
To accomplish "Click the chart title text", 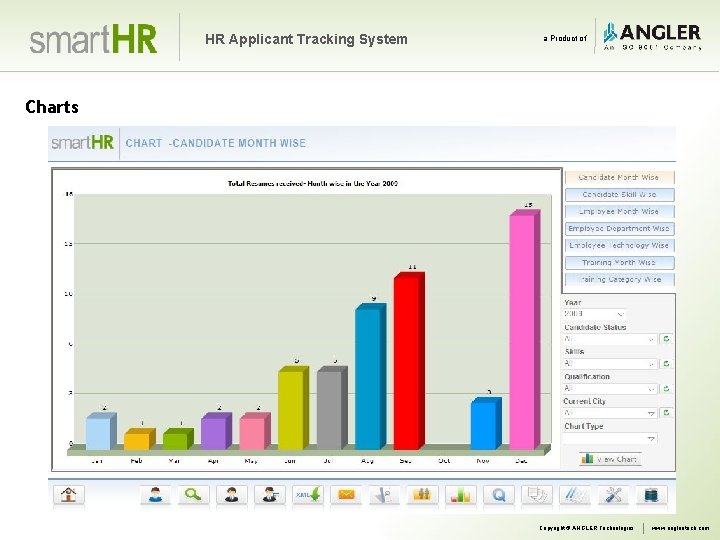I will [x=313, y=183].
